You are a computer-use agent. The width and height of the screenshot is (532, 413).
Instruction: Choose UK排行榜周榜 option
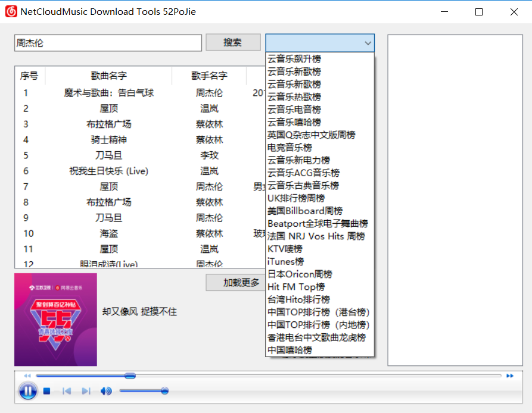[319, 198]
